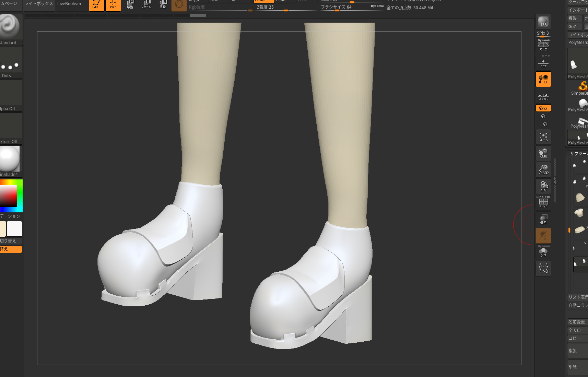Toggle L.Symmetry (Lシンメトリ) button
The width and height of the screenshot is (588, 377).
pyautogui.click(x=543, y=96)
